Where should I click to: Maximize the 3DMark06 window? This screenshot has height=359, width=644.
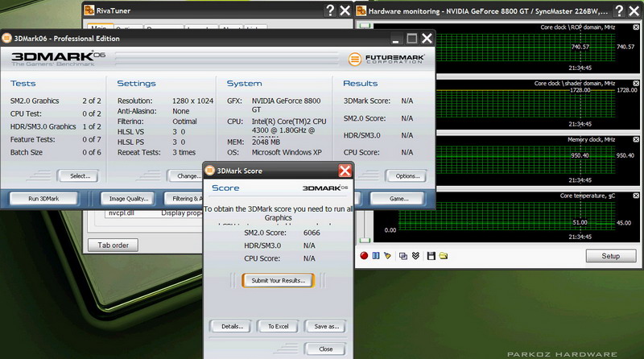[x=411, y=39]
